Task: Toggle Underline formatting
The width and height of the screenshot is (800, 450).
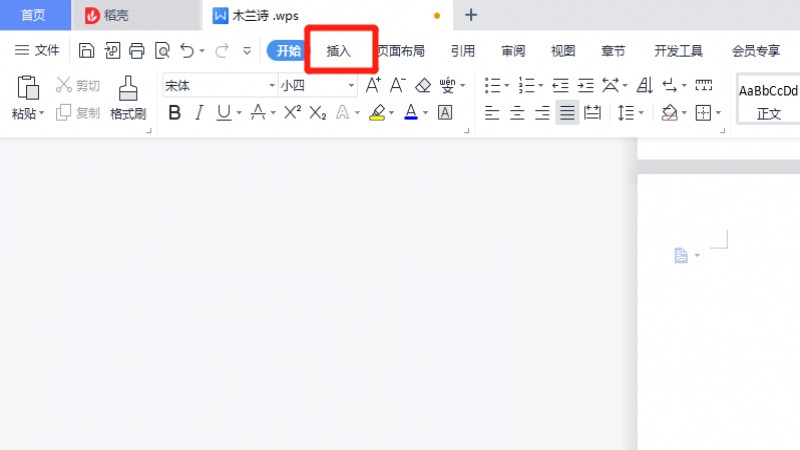Action: tap(223, 113)
